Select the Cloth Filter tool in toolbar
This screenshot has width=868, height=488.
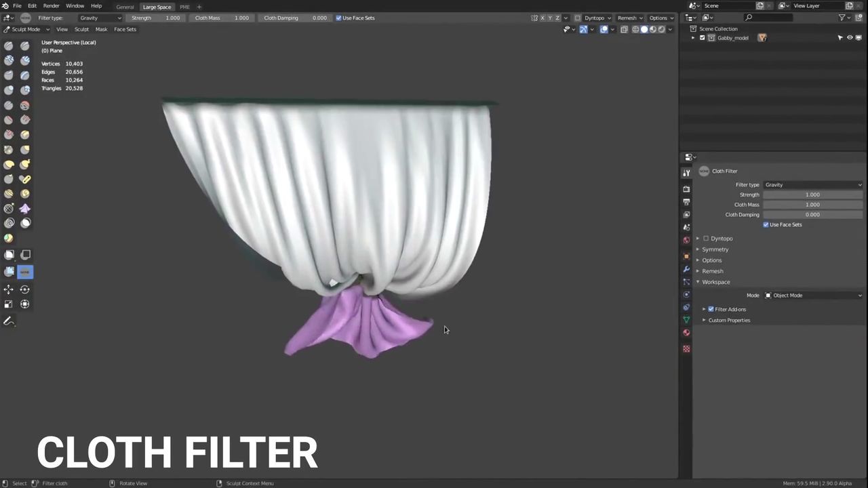coord(25,272)
